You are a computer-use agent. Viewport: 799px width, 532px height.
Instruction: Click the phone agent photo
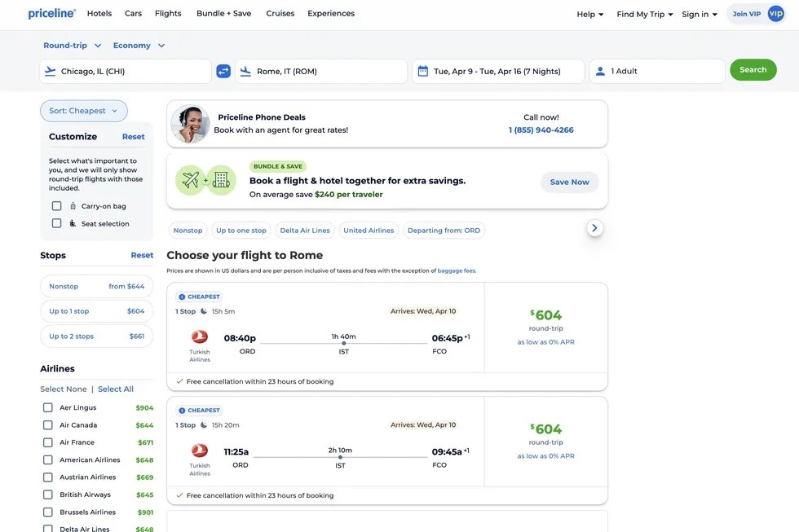[190, 124]
